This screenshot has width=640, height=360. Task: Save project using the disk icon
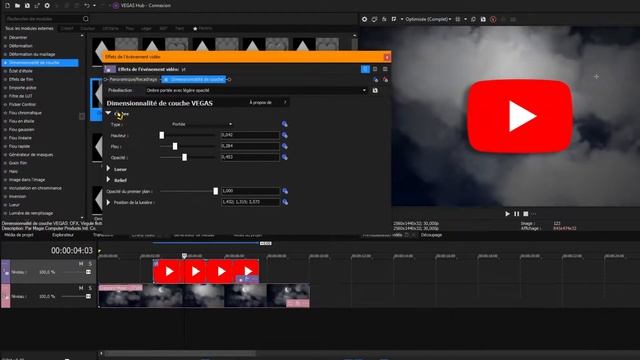tap(27, 6)
